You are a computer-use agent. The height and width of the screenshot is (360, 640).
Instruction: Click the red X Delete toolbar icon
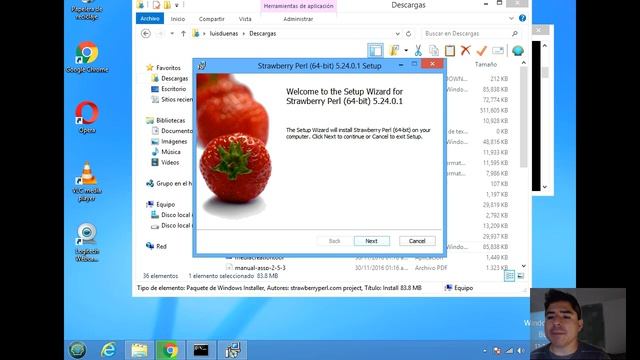click(x=465, y=51)
